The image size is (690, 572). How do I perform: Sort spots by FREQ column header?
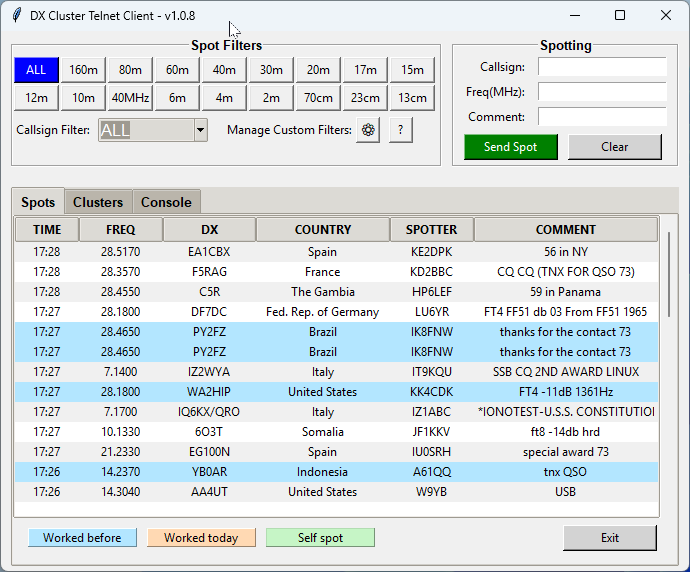pos(120,229)
